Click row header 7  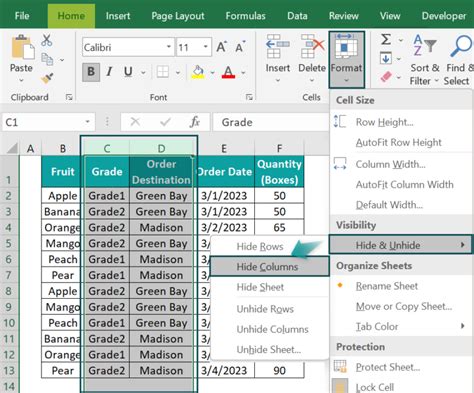click(9, 275)
